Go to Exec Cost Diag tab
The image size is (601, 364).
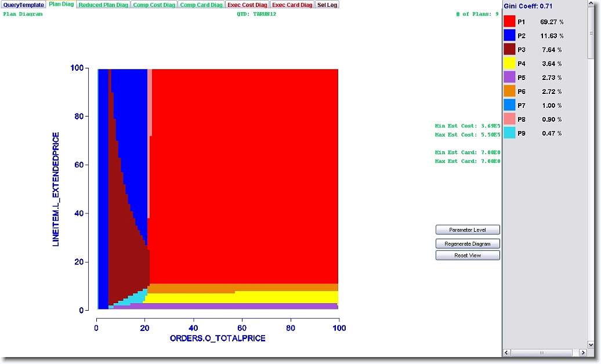tap(247, 5)
